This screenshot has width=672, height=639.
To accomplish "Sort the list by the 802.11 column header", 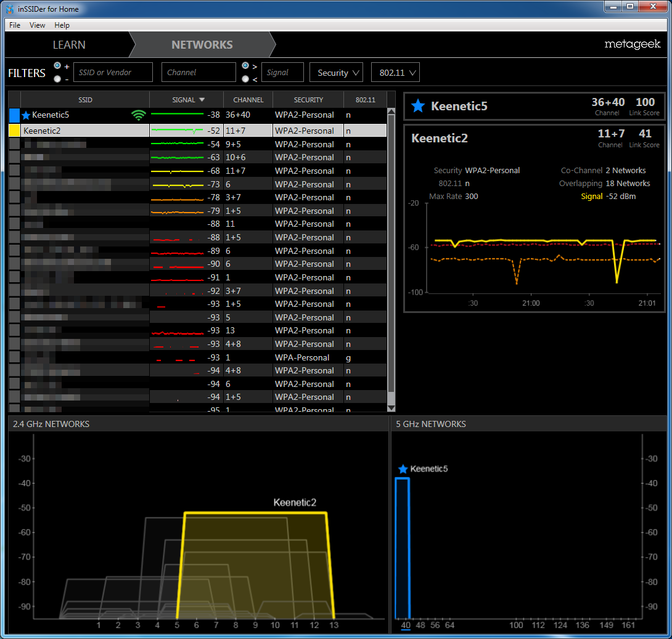I will tap(365, 100).
